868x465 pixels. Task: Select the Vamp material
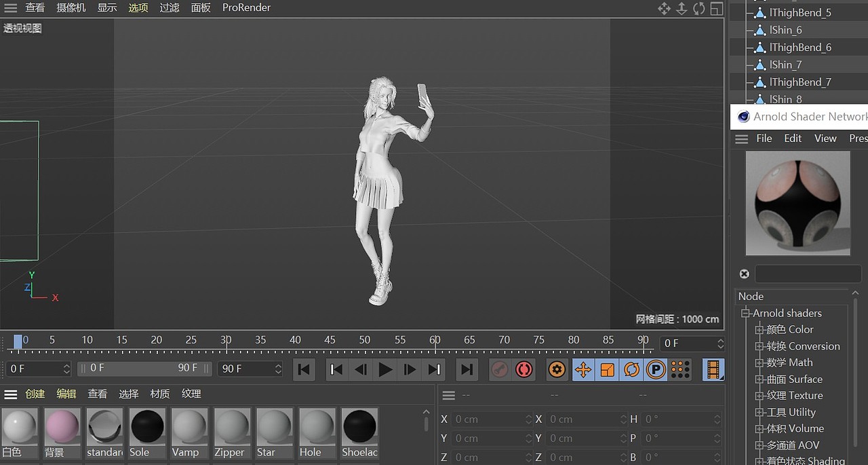point(190,432)
